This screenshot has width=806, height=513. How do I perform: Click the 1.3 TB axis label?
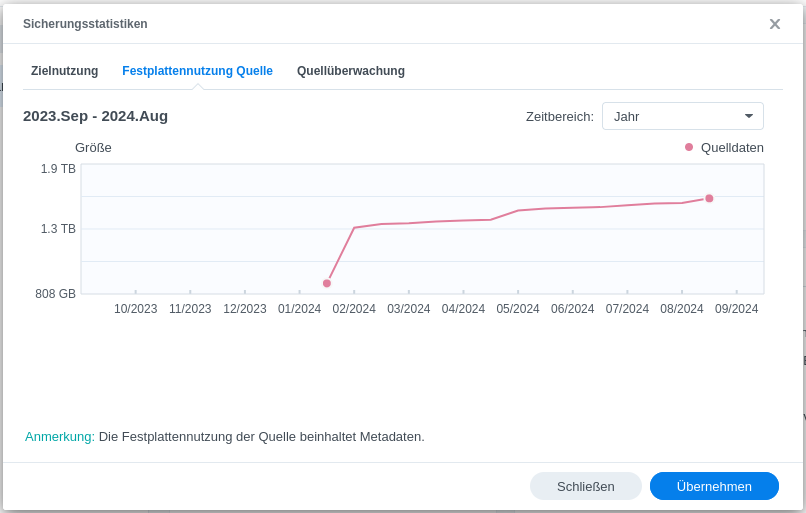click(x=58, y=228)
